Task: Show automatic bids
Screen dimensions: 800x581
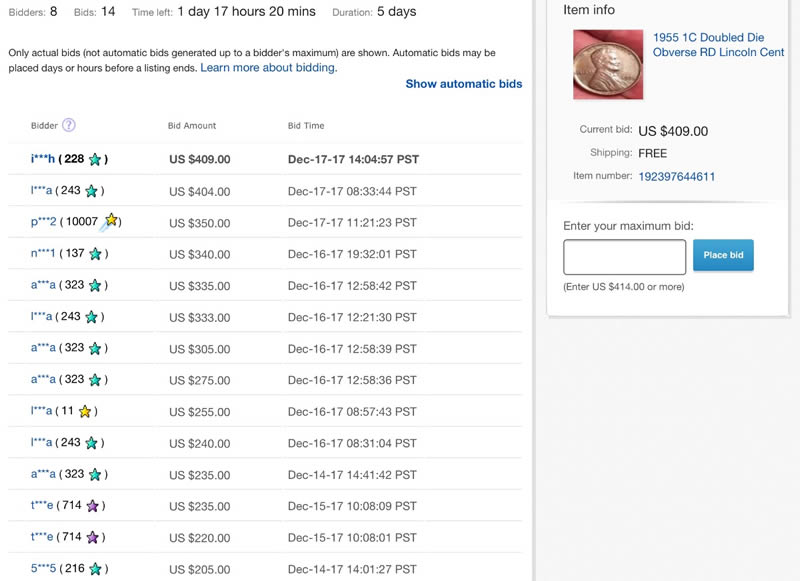Action: click(x=464, y=84)
